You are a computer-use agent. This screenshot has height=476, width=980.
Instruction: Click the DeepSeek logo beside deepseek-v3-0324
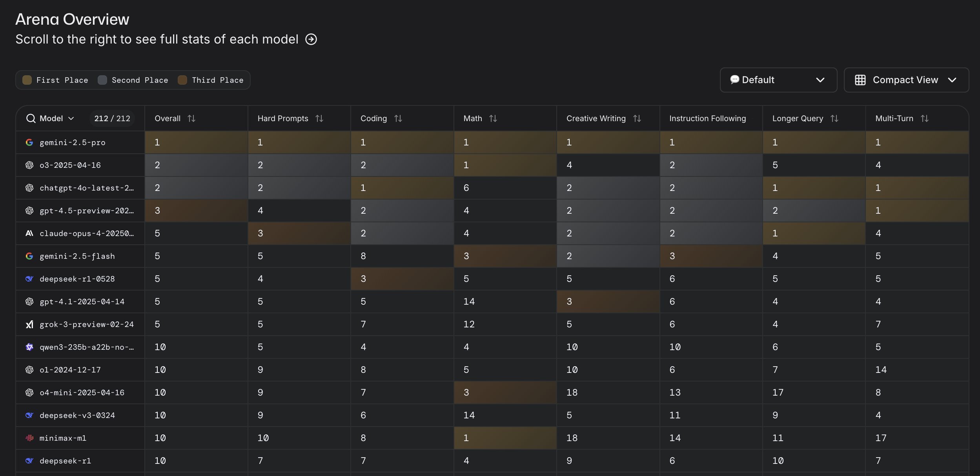coord(29,415)
